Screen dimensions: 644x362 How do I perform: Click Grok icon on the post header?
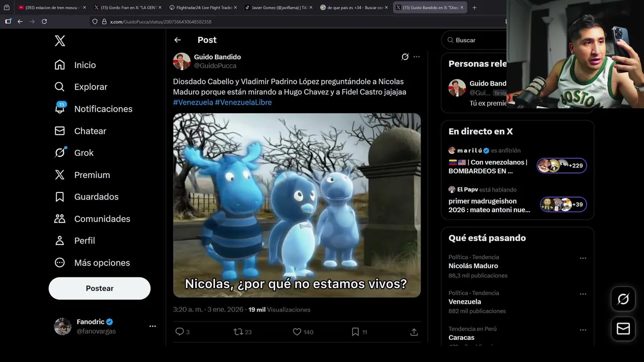click(x=405, y=57)
